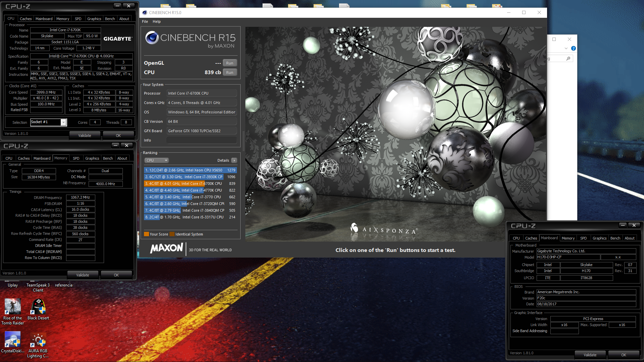Expand the ribbon chevron in Explorer window
The width and height of the screenshot is (644, 362).
(x=566, y=48)
